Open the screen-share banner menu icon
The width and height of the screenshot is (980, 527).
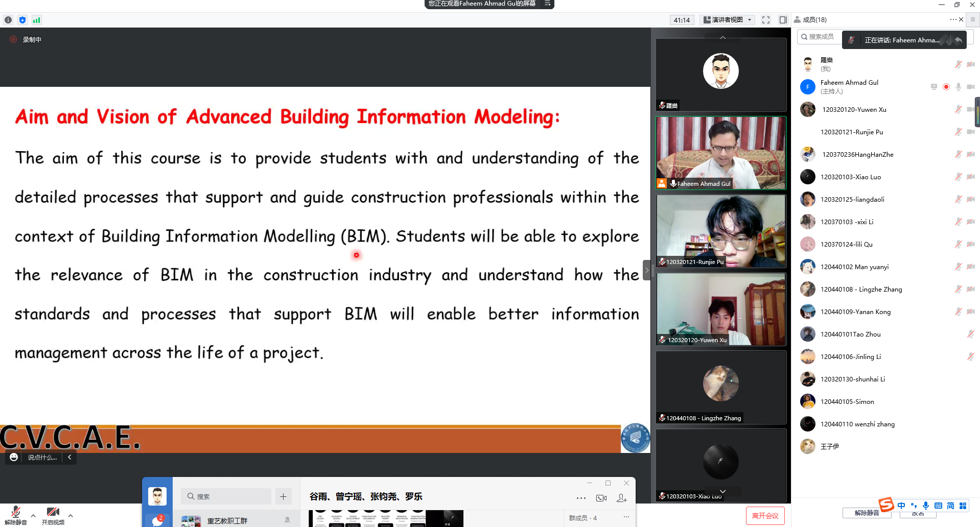click(x=547, y=4)
